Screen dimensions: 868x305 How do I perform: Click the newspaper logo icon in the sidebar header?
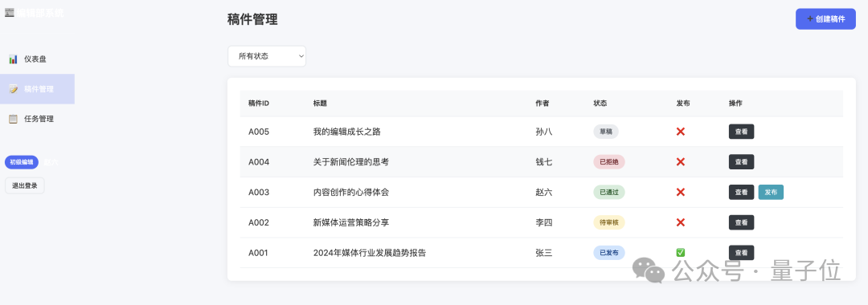pos(10,12)
